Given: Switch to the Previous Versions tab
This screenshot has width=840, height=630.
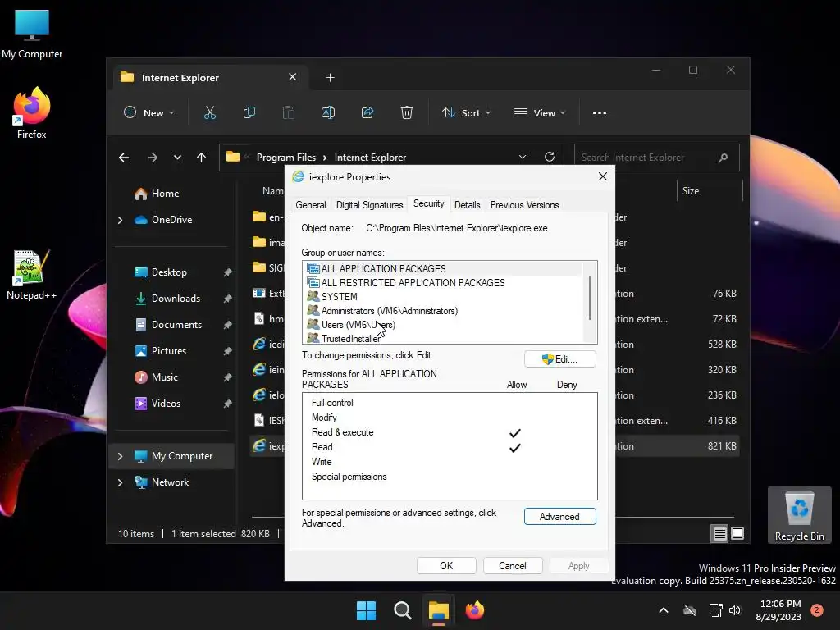Looking at the screenshot, I should [524, 205].
